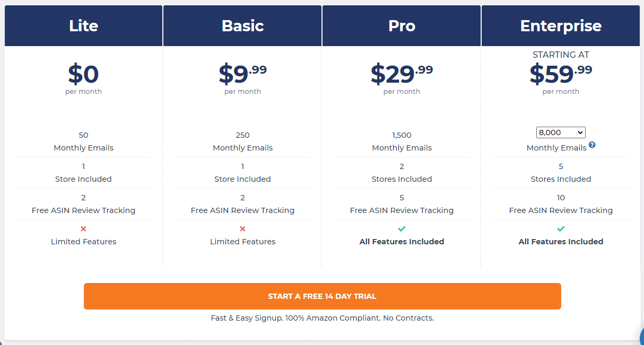Click the red X icon under Basic plan
Screen dimensions: 644x345
[242, 229]
